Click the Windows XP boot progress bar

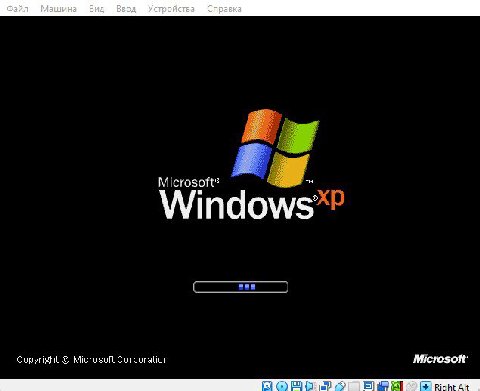(240, 287)
